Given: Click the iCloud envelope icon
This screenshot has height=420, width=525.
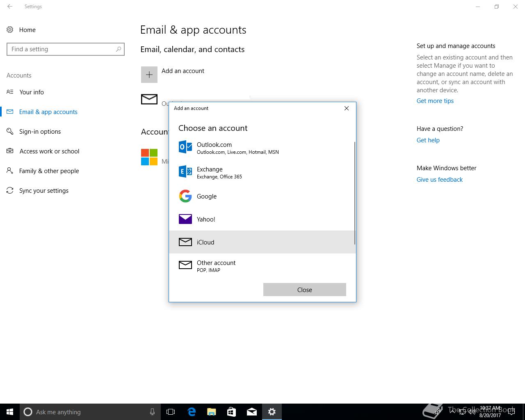Looking at the screenshot, I should (x=185, y=242).
